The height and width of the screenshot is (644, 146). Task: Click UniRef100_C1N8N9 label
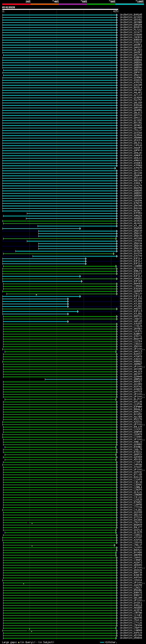coord(131,266)
